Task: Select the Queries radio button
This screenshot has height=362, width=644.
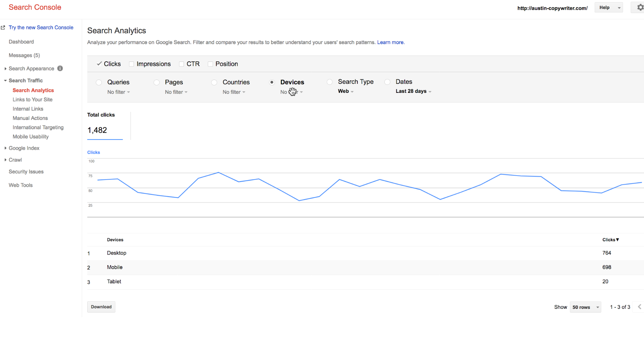Action: tap(99, 82)
